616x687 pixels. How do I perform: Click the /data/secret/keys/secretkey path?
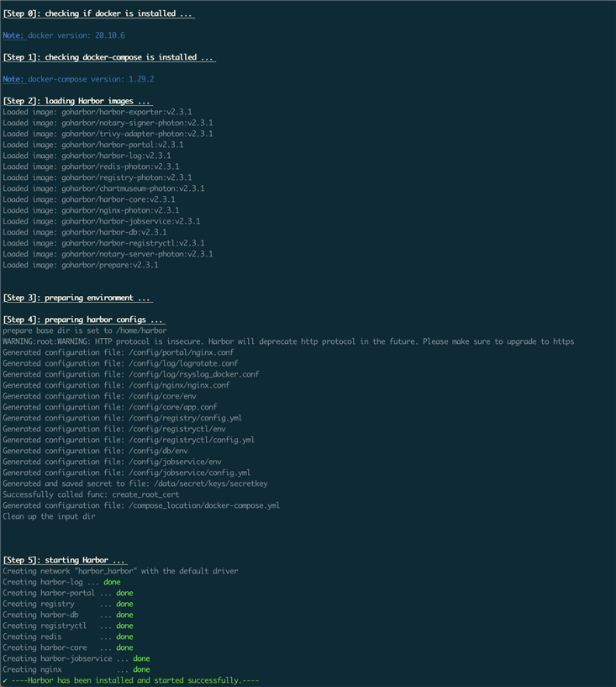point(210,484)
